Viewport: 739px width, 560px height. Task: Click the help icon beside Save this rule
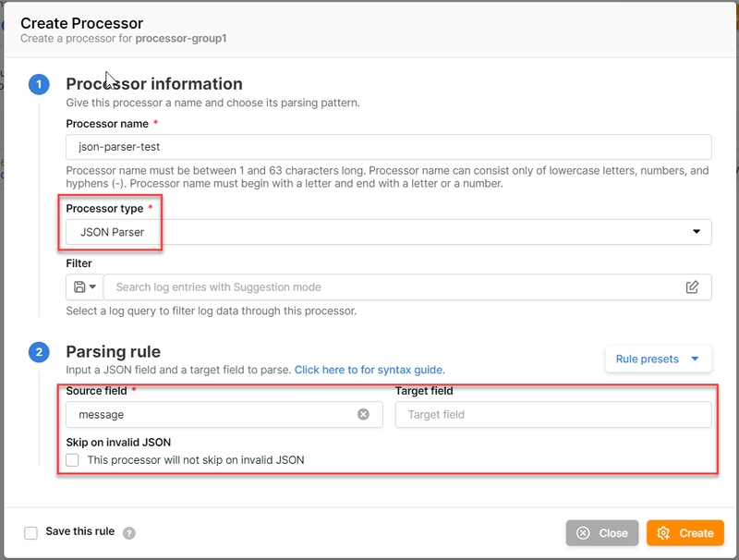(129, 533)
